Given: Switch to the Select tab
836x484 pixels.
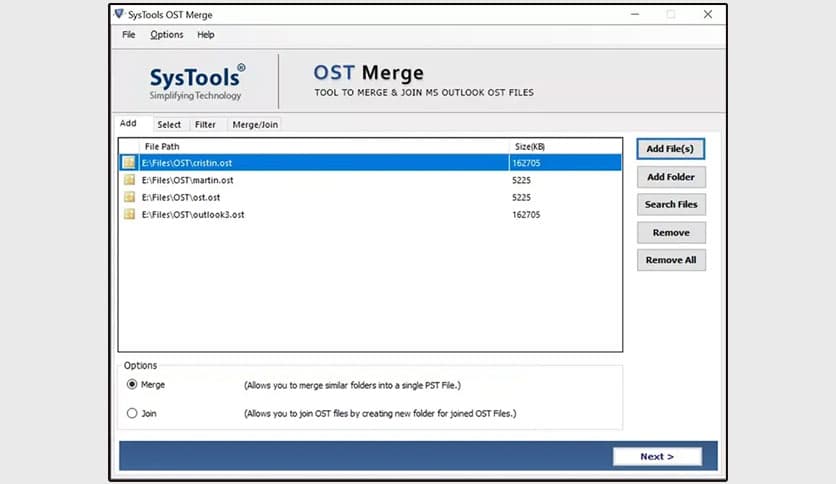Looking at the screenshot, I should click(169, 124).
